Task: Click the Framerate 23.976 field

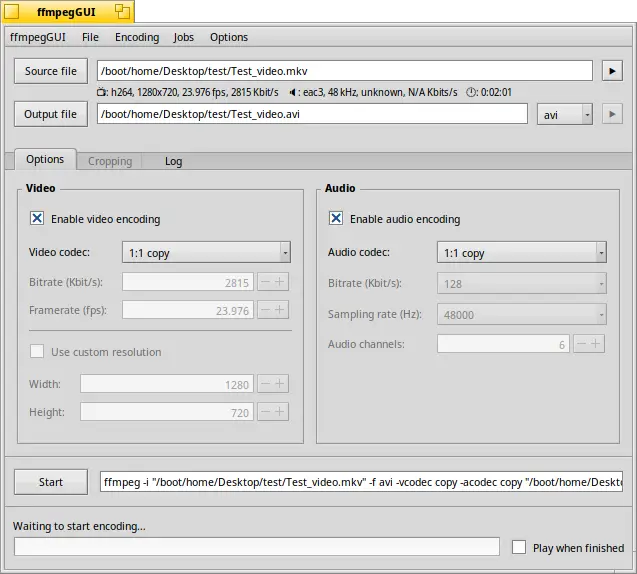Action: click(188, 310)
